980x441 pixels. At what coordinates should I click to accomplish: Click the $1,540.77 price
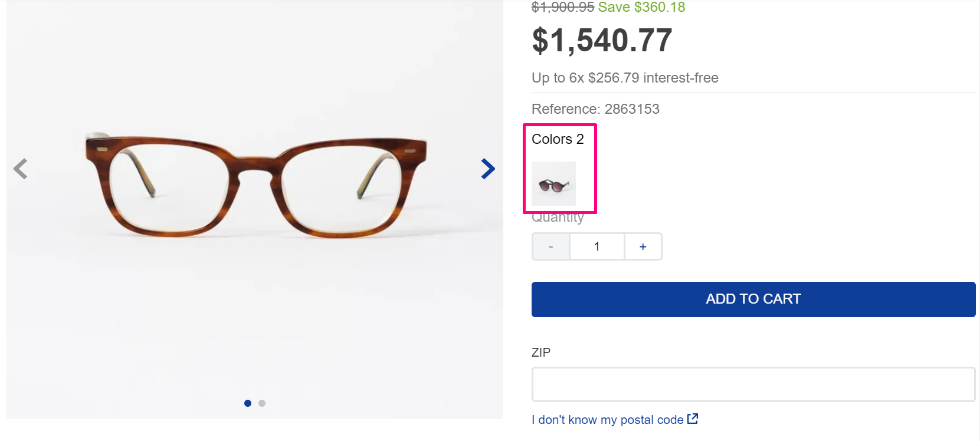coord(602,41)
